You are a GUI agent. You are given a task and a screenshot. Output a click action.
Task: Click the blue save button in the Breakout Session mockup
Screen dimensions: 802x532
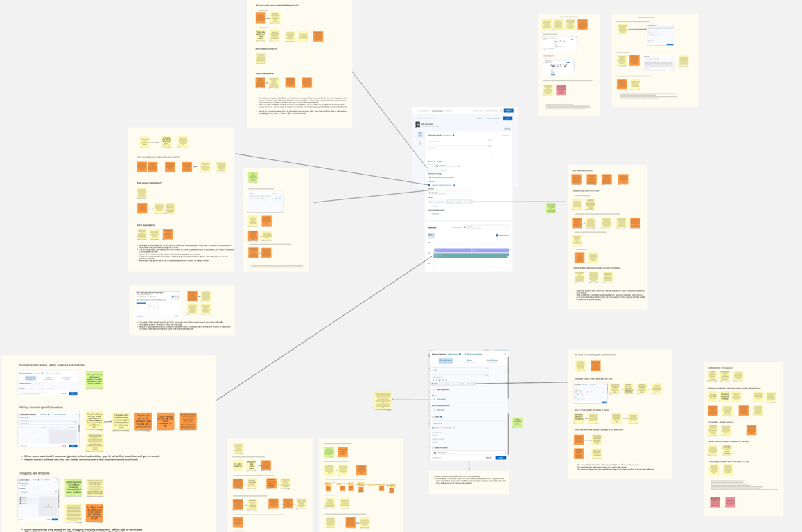[73, 393]
